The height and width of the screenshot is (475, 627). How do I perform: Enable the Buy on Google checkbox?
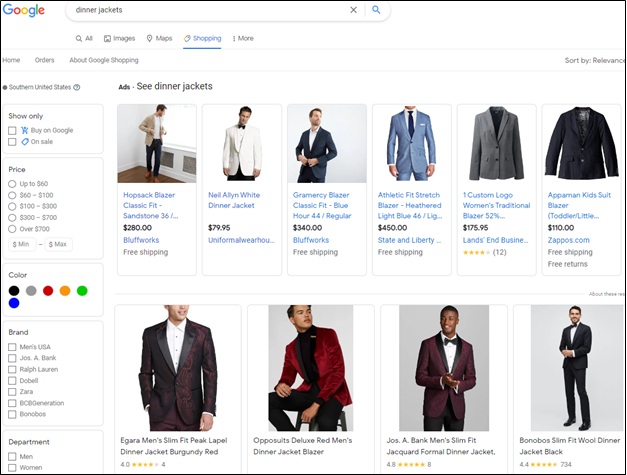pos(12,131)
